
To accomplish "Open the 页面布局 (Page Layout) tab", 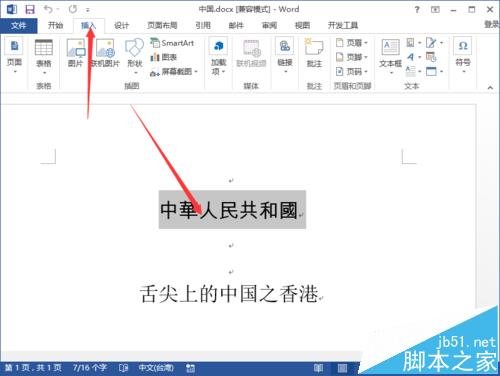I will [162, 25].
